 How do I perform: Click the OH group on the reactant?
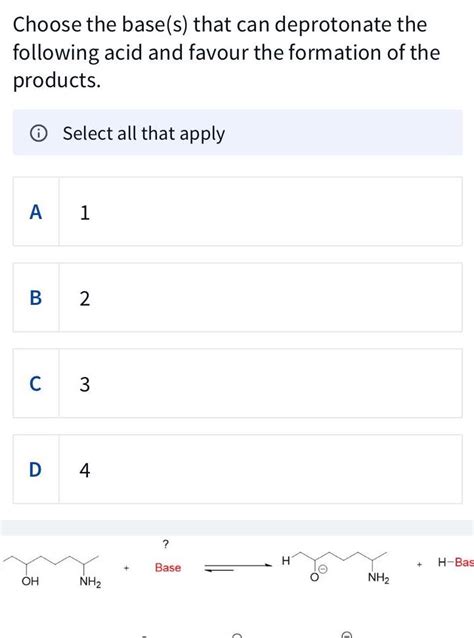(x=30, y=581)
